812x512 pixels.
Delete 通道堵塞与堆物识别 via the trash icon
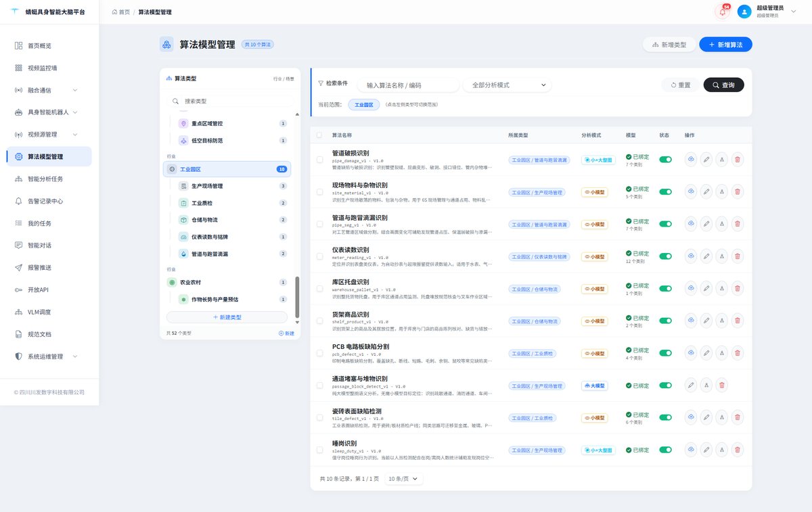[722, 385]
